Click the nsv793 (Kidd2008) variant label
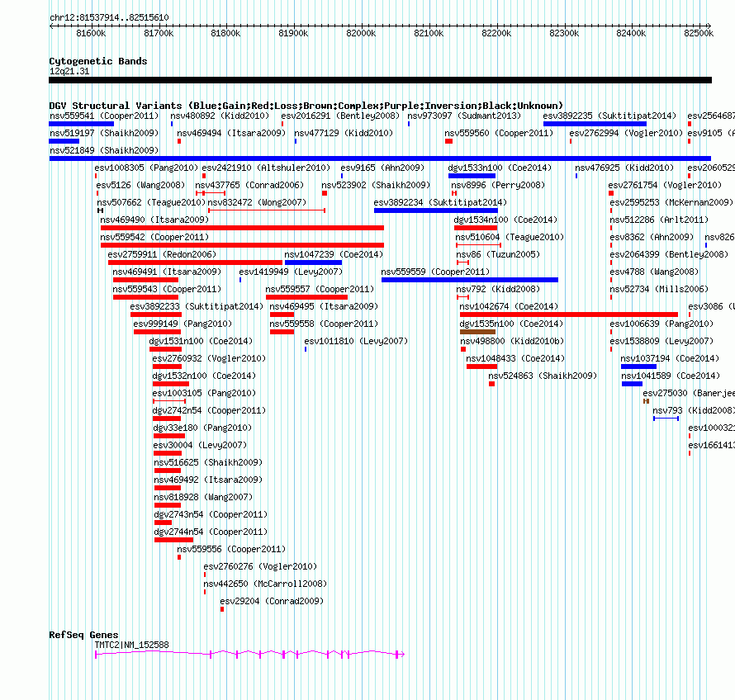The height and width of the screenshot is (700, 735). point(694,410)
